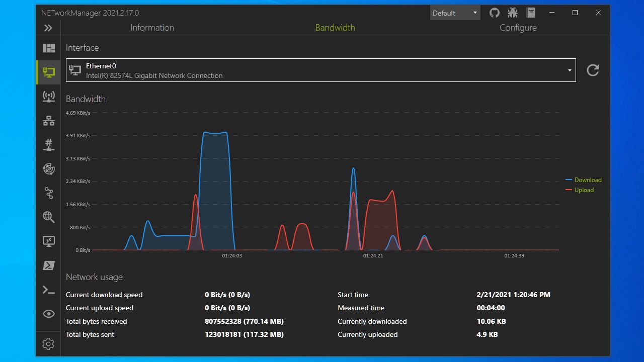Open the PuTTY terminal prompt icon

coord(48,290)
